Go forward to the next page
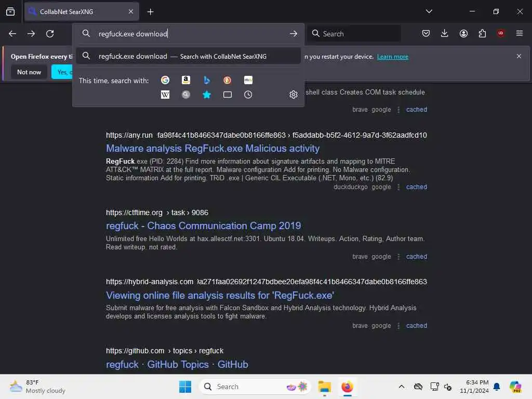This screenshot has height=399, width=532. (x=31, y=34)
